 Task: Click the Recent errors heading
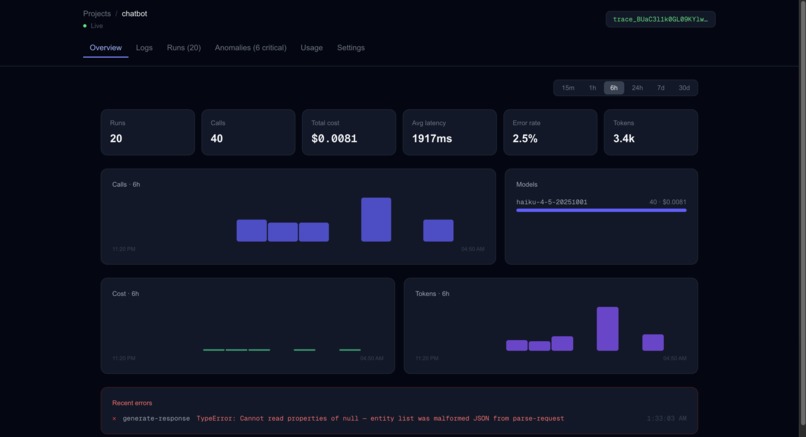pyautogui.click(x=132, y=403)
